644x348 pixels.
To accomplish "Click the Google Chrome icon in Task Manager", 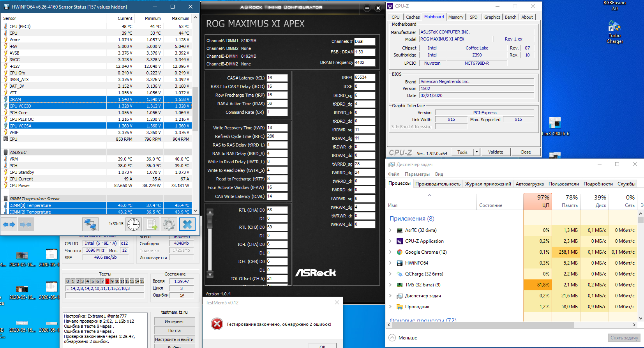I will coord(399,252).
